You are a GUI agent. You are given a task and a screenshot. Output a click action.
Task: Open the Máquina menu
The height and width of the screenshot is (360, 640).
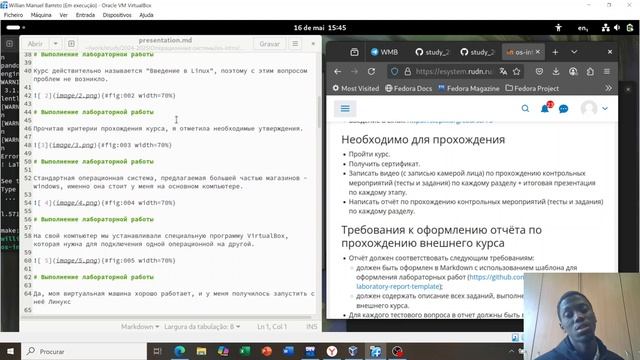41,15
